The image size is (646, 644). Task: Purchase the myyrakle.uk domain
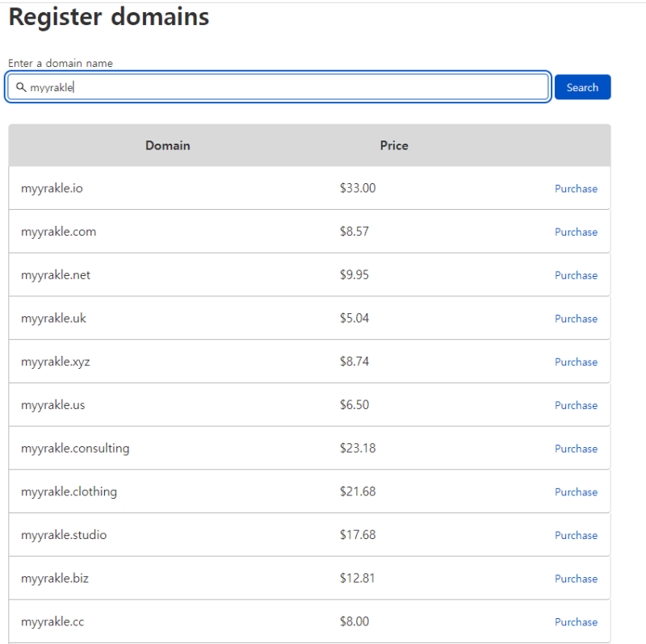(x=576, y=319)
